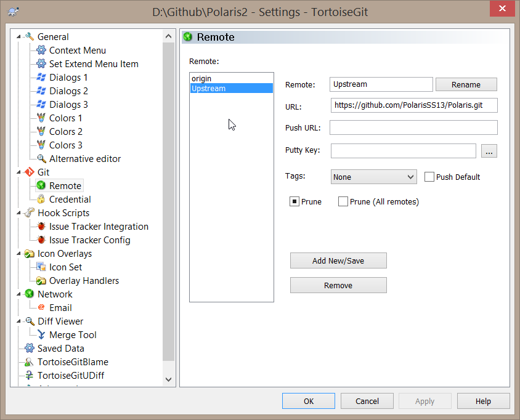Screen dimensions: 520x420
Task: Click the Dialogs 3 windows icon
Action: pyautogui.click(x=41, y=105)
